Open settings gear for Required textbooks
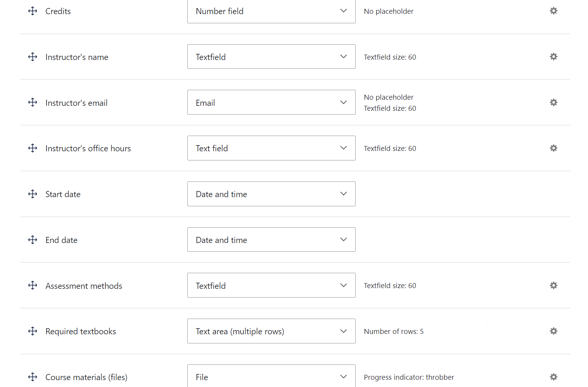Image resolution: width=588 pixels, height=387 pixels. pyautogui.click(x=554, y=331)
